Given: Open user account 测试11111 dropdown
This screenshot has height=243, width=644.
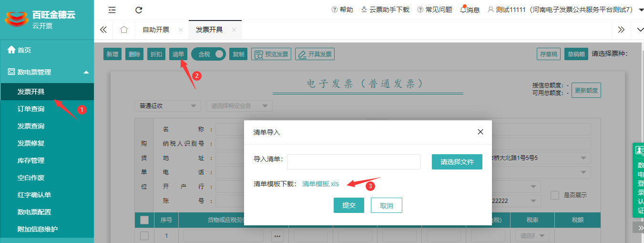Looking at the screenshot, I should (x=565, y=10).
